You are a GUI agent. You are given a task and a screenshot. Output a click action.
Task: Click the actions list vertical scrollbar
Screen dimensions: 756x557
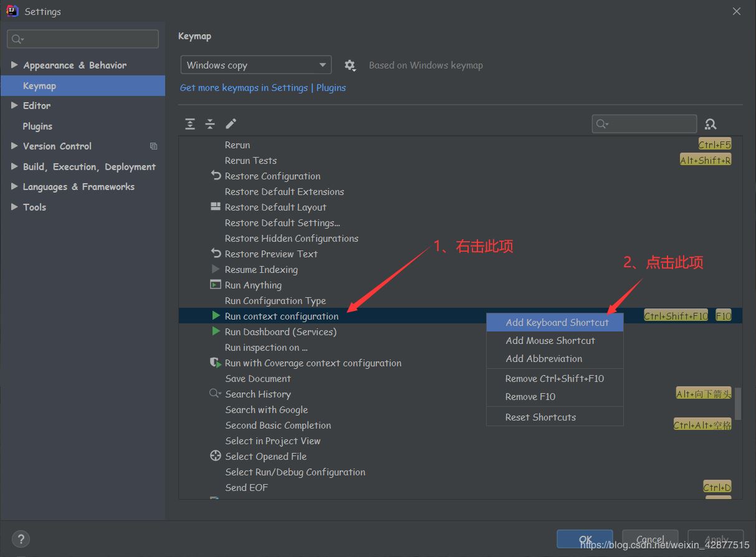(x=738, y=403)
